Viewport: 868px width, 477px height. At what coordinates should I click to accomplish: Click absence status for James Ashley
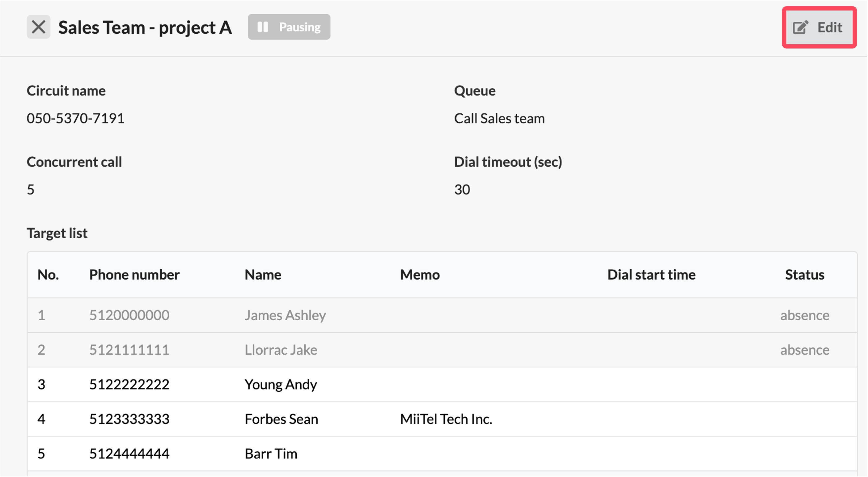(x=805, y=316)
